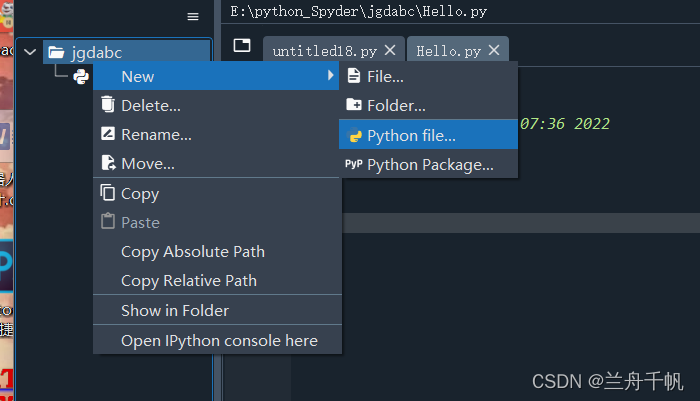Click the Python Package PyP icon
700x401 pixels.
coord(354,164)
